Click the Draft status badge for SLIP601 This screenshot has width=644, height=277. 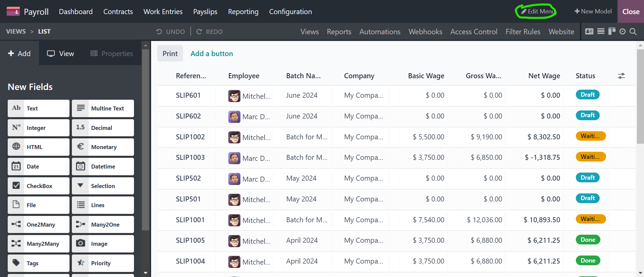(588, 95)
